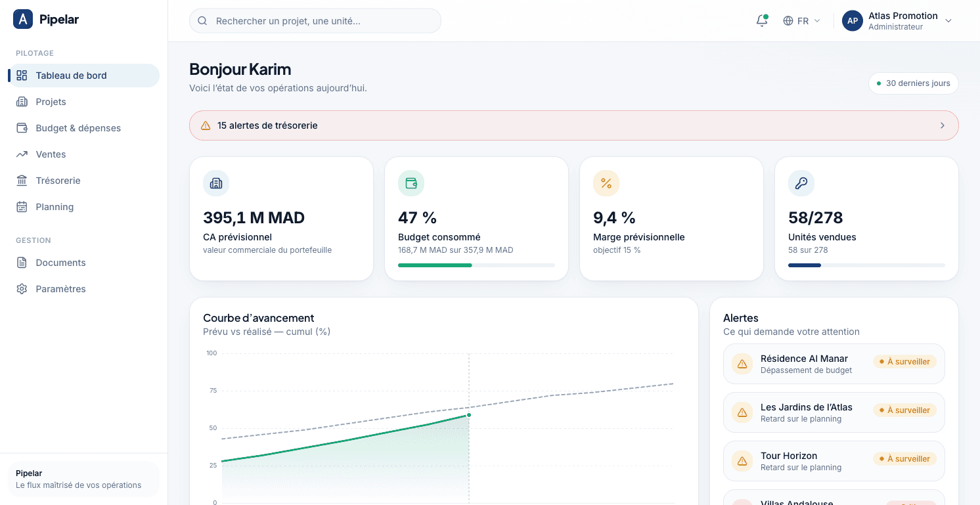Click the 58/278 units value
Image resolution: width=980 pixels, height=505 pixels.
click(815, 218)
